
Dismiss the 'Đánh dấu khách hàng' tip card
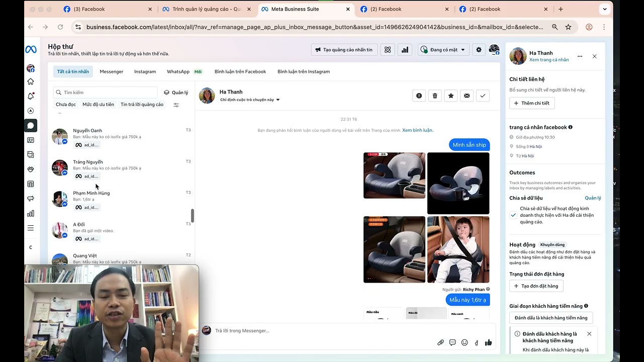coord(589,334)
